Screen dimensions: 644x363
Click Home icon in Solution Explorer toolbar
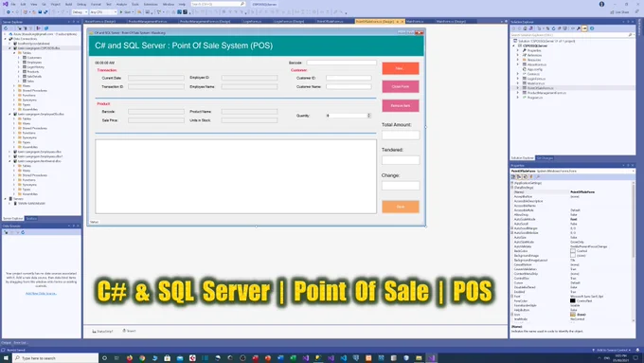coord(525,28)
